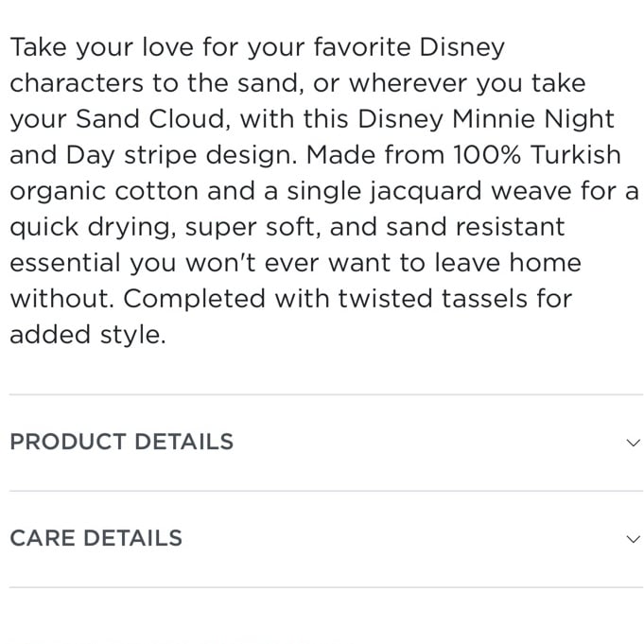The image size is (644, 644).
Task: Click '100%' in the product description
Action: pos(487,155)
